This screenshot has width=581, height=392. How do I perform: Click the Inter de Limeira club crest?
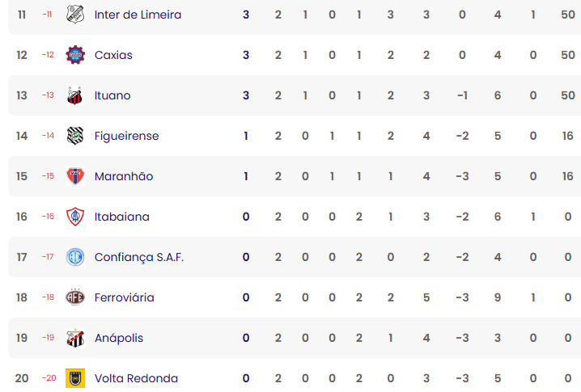coord(75,15)
